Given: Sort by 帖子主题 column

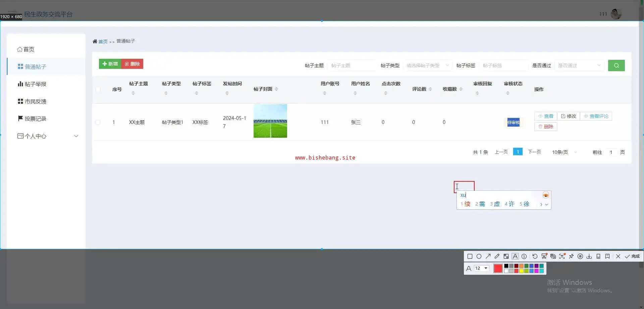Looking at the screenshot, I should tap(133, 93).
